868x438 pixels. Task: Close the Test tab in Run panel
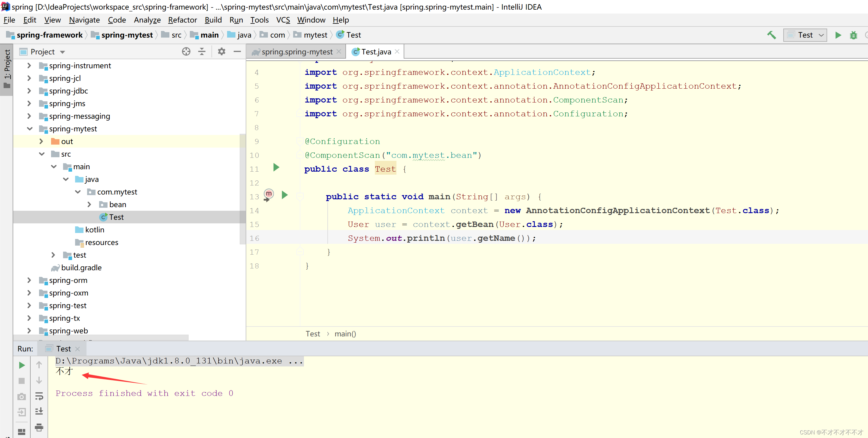(77, 349)
